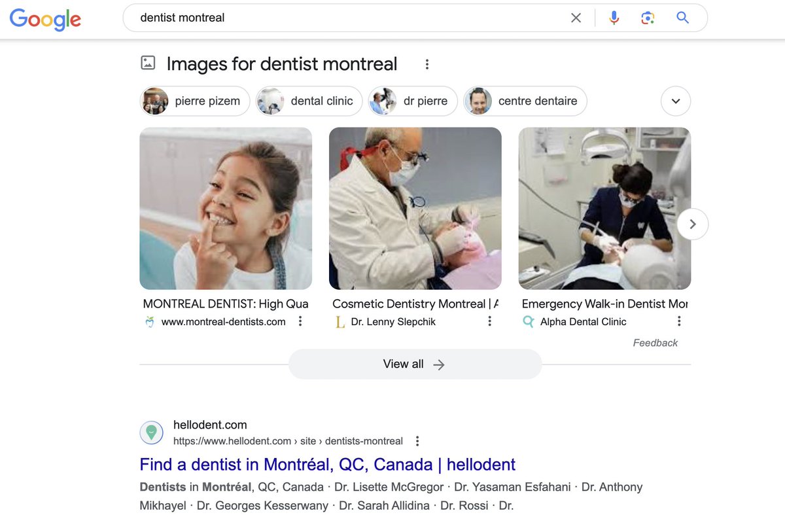This screenshot has width=785, height=532.
Task: Click Alpha Dental Clinic source
Action: tap(584, 321)
